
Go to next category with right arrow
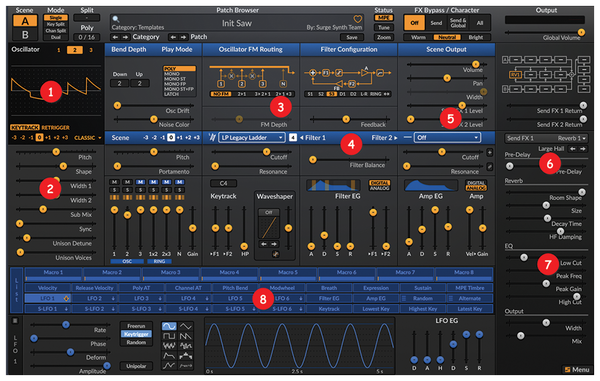point(125,37)
